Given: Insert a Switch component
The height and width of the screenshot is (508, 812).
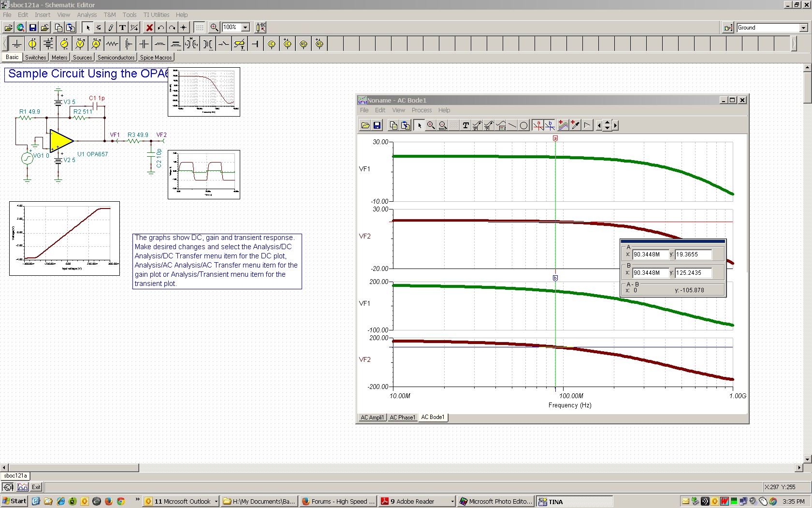Looking at the screenshot, I should [x=224, y=44].
